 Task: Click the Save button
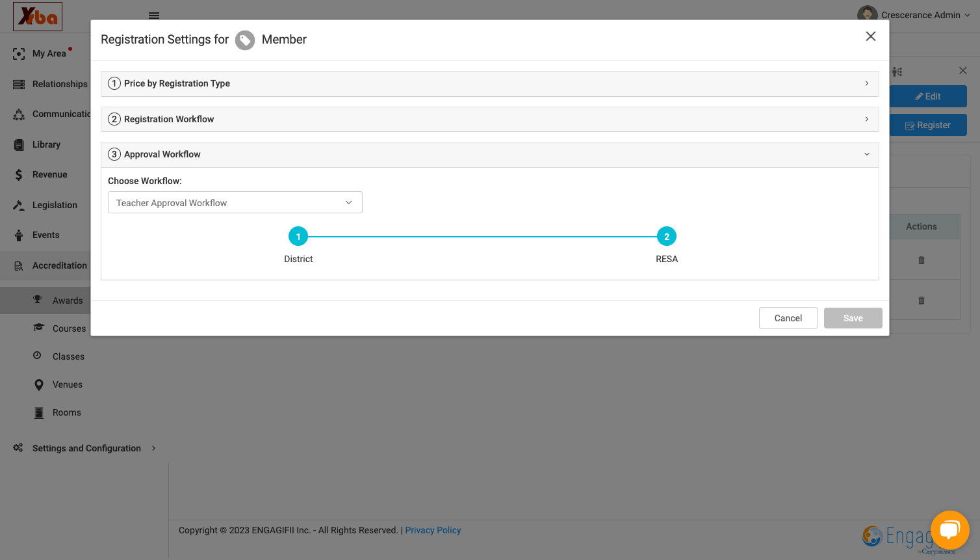[853, 318]
